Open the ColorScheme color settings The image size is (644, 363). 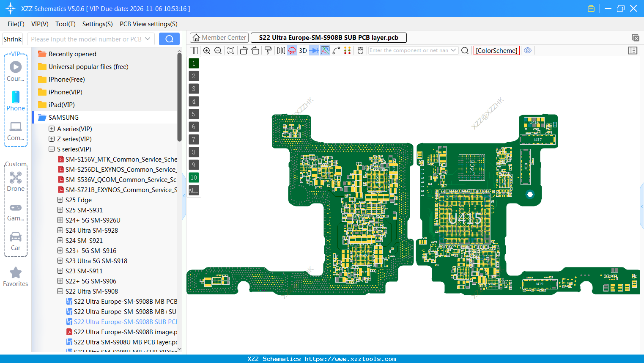click(x=496, y=50)
